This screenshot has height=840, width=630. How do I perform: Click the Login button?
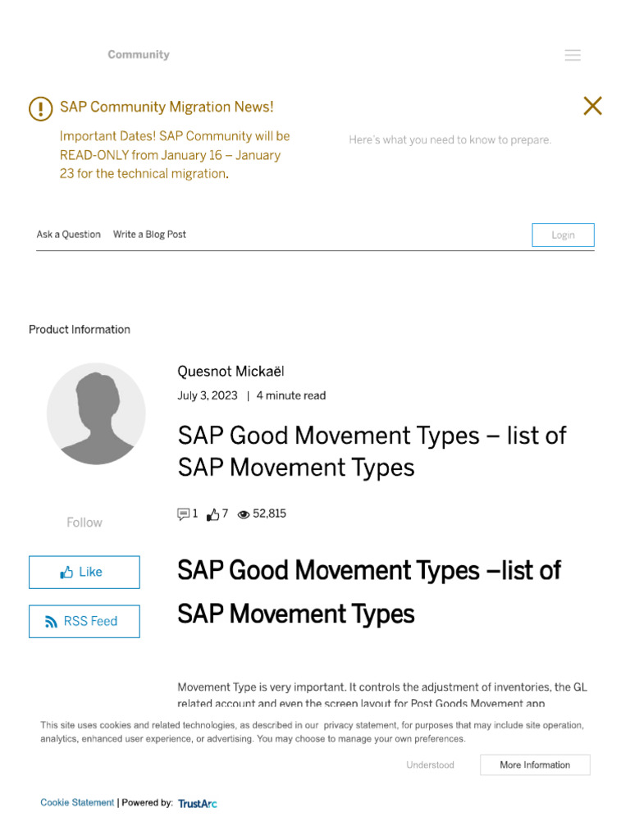(x=563, y=235)
